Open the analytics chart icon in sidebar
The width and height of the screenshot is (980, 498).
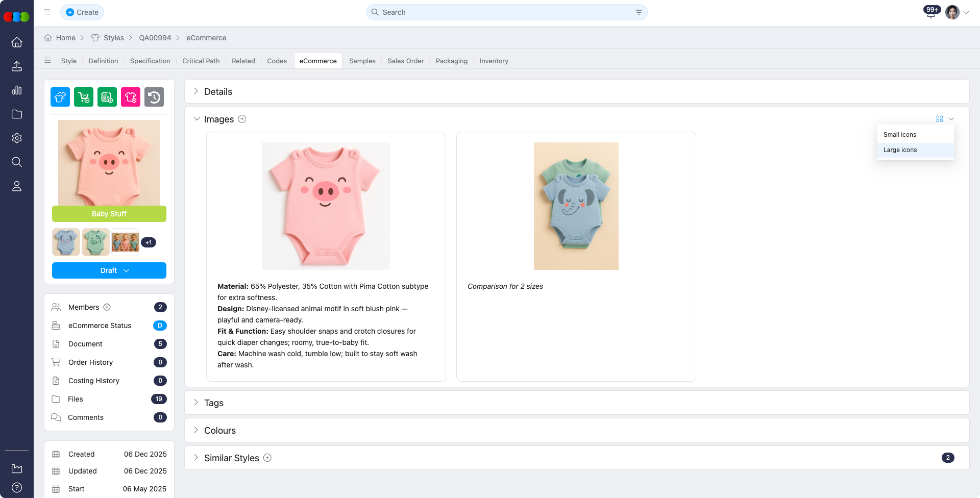click(17, 90)
